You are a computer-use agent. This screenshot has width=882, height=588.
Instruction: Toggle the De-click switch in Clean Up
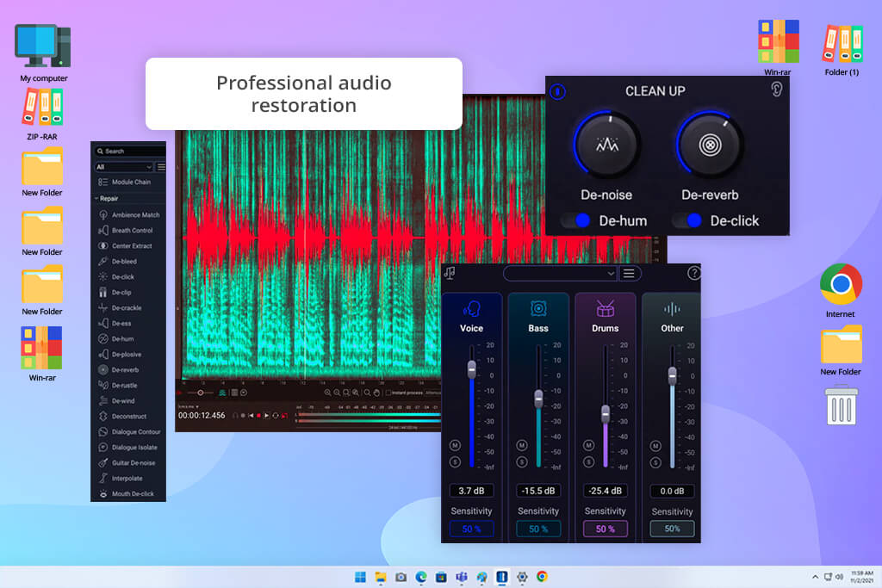click(686, 220)
